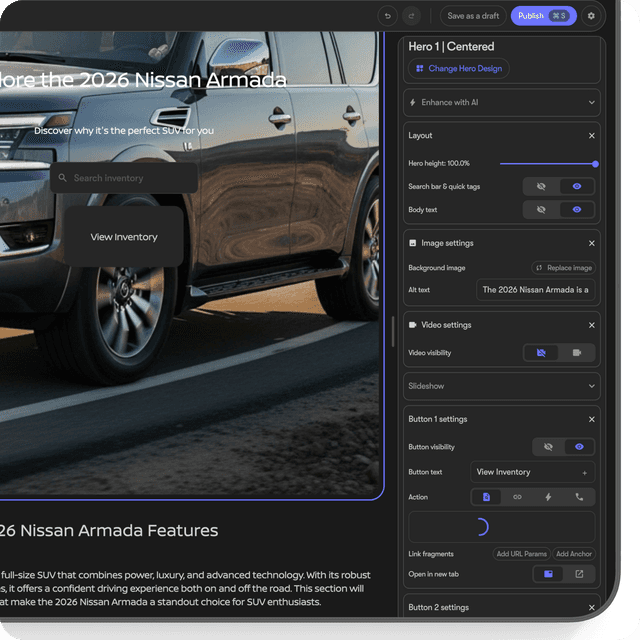This screenshot has width=640, height=640.
Task: Click the 2026 Nissan Armada hero heading
Action: coord(143,80)
